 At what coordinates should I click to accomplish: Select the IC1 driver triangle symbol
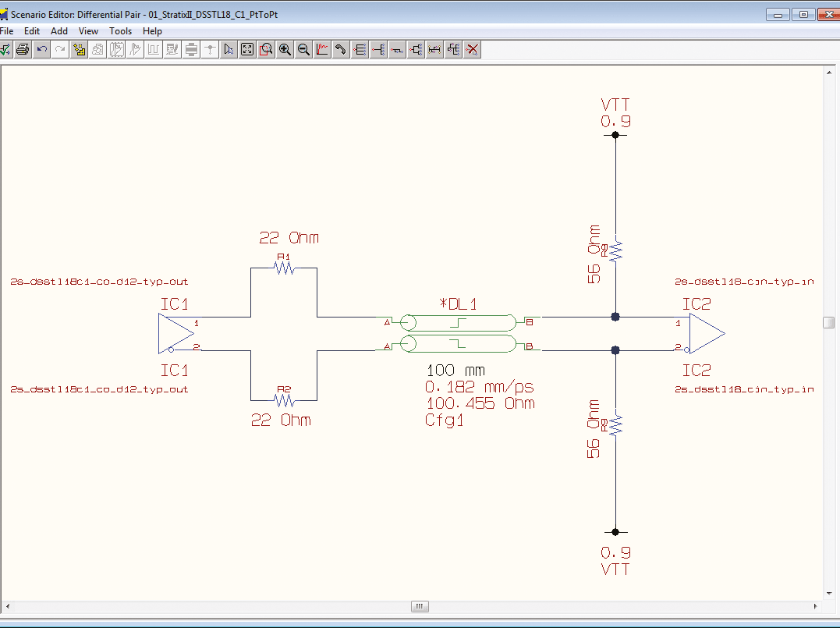tap(175, 333)
